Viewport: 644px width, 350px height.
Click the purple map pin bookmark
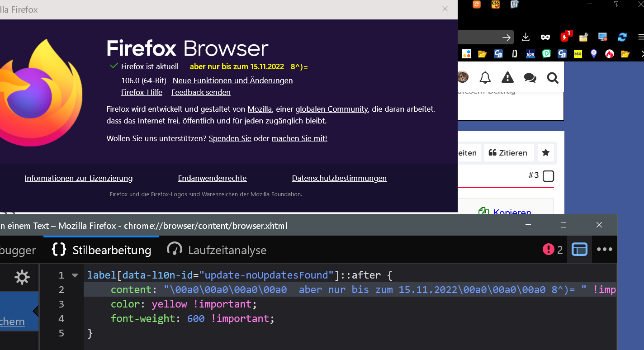(594, 54)
